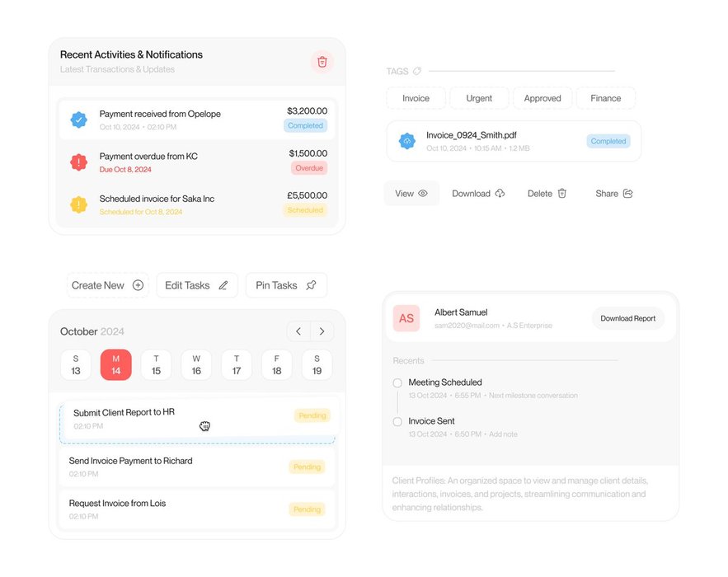Click the AS avatar of Albert Samuel
The height and width of the screenshot is (577, 728).
(x=406, y=318)
